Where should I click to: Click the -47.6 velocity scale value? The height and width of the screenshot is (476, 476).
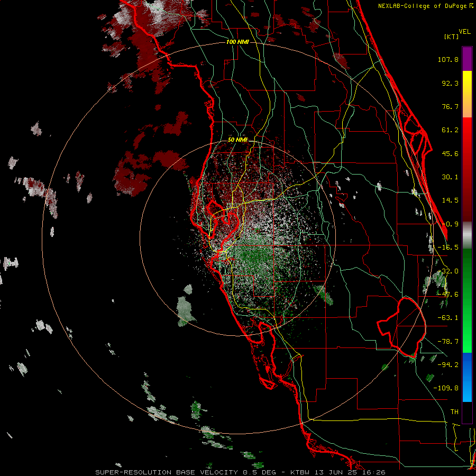448,295
